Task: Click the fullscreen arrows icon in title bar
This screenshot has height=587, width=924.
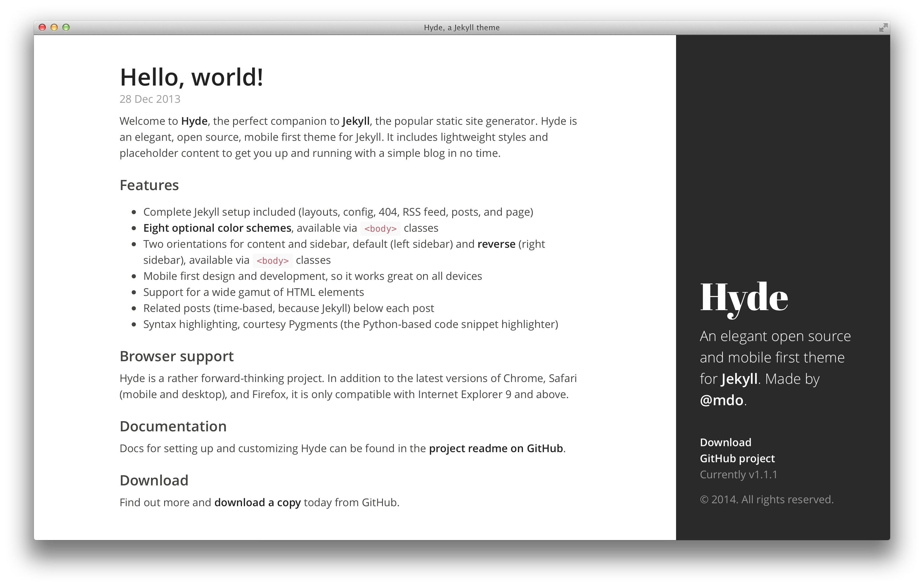Action: pos(883,27)
